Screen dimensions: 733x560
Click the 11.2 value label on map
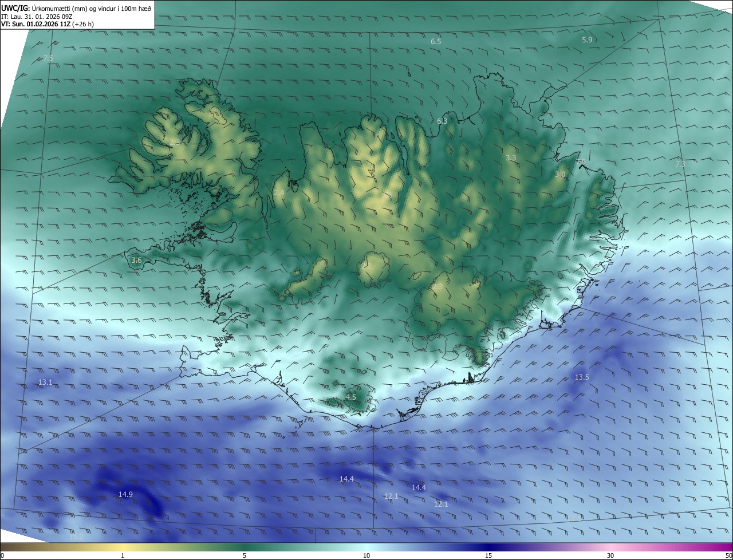coord(76,537)
